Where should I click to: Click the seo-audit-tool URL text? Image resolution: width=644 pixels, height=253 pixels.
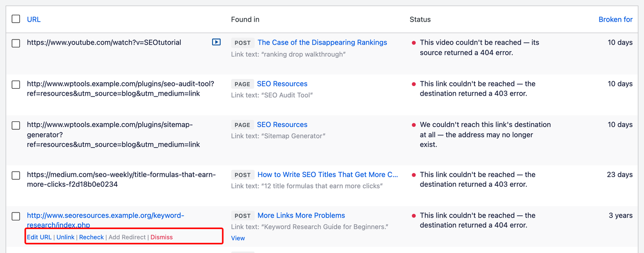click(x=121, y=88)
